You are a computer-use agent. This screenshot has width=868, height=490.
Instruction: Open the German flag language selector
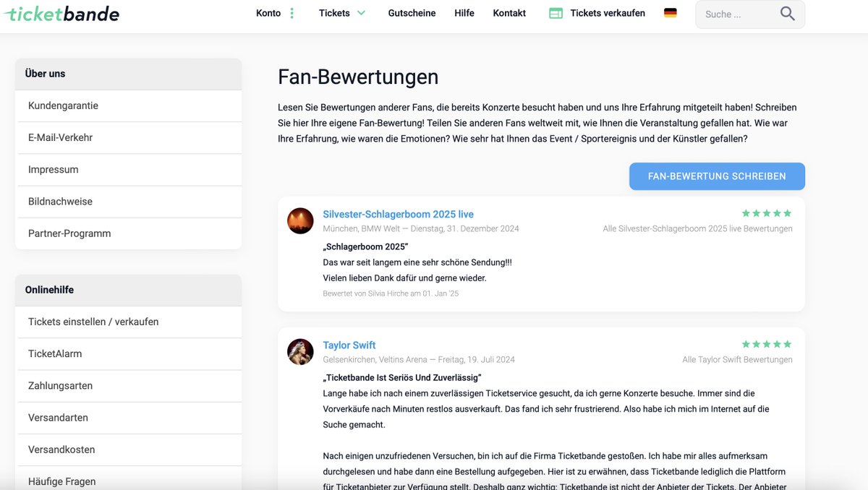click(670, 12)
